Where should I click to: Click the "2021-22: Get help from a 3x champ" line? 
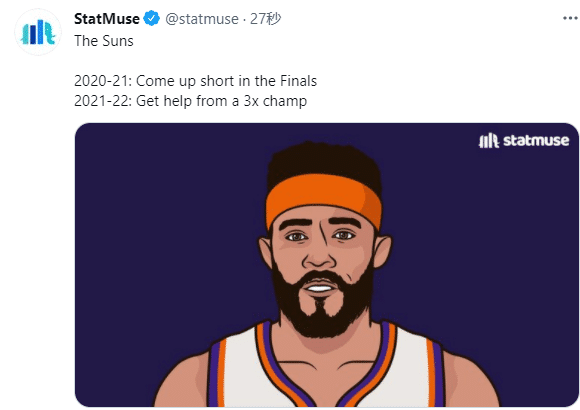[190, 101]
